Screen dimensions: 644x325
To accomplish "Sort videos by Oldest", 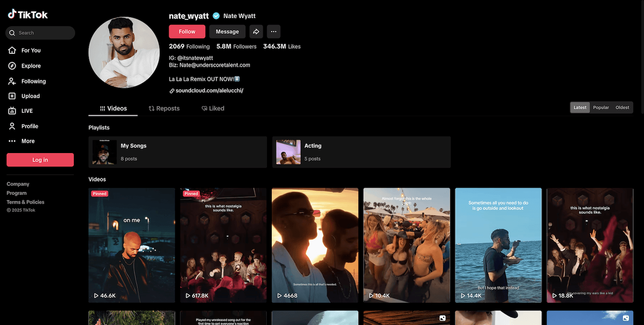I will 622,107.
